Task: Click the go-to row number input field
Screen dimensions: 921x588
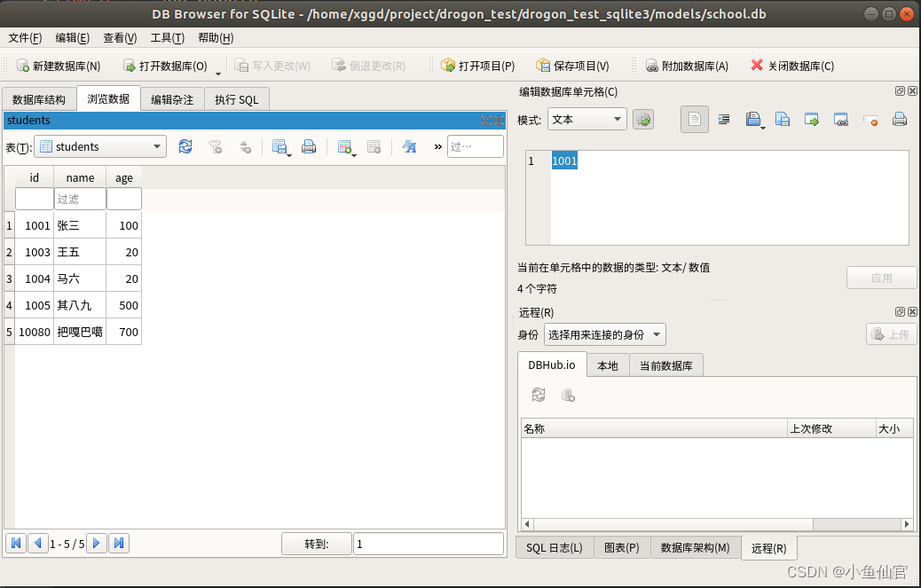Action: (x=429, y=544)
